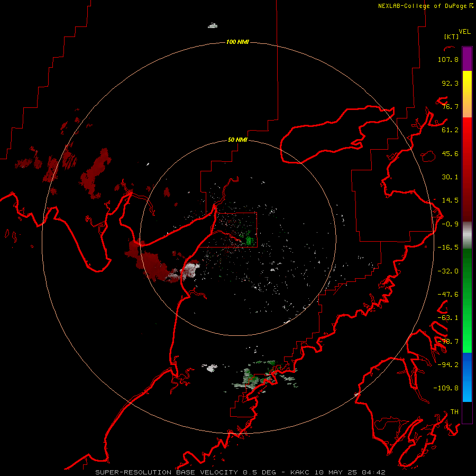Click the [KT] units label
This screenshot has width=476, height=476.
click(452, 36)
